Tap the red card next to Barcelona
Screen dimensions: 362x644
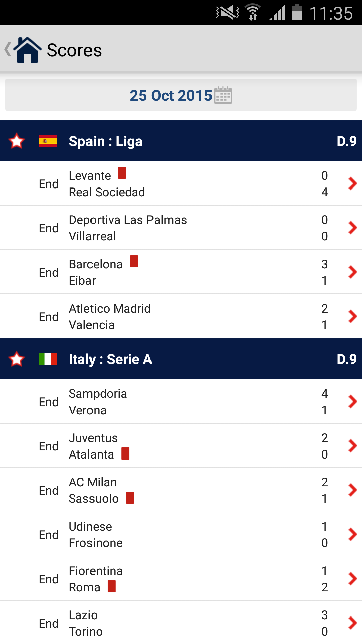(x=134, y=262)
